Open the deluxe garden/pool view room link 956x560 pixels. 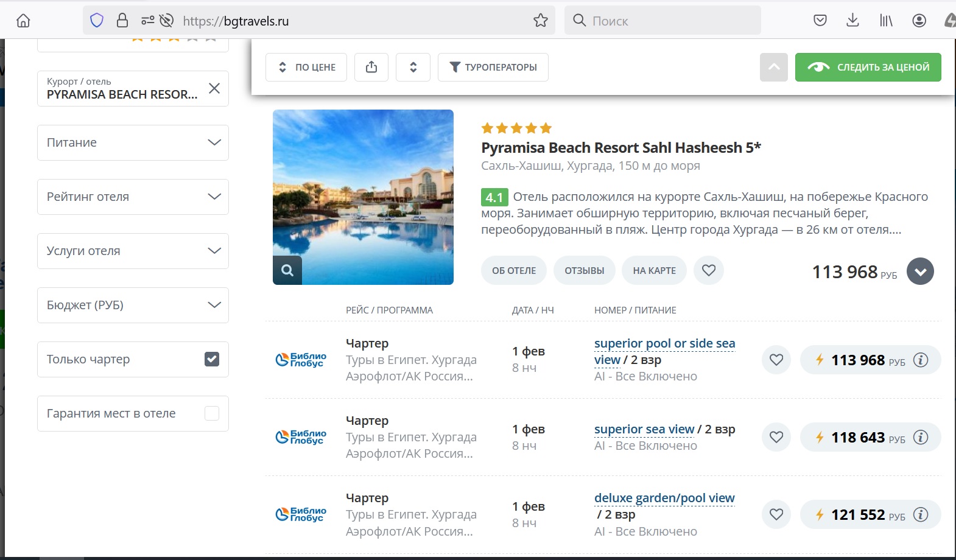pos(664,498)
